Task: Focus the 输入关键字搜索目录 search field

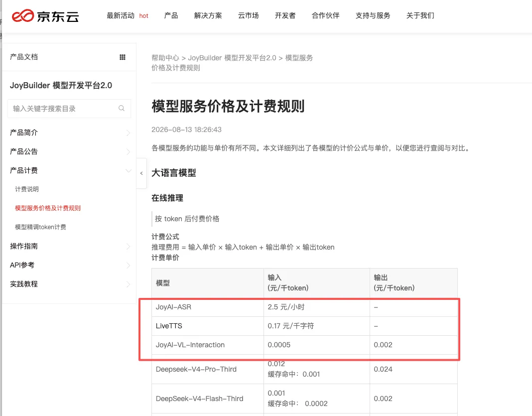Action: (69, 109)
